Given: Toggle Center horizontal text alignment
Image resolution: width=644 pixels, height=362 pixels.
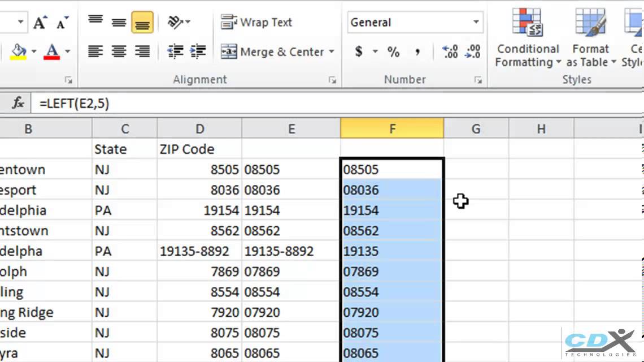Looking at the screenshot, I should click(119, 52).
